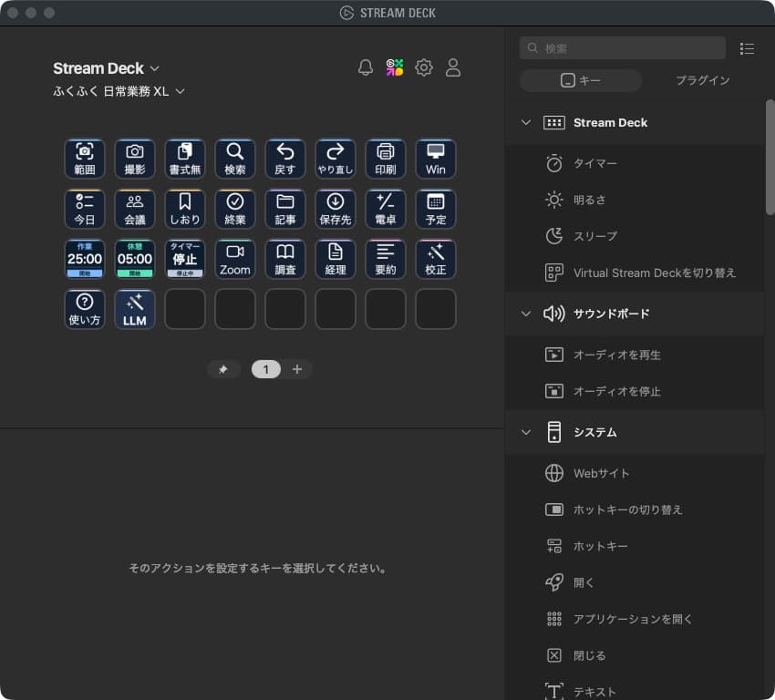Select the ホットキー action
The width and height of the screenshot is (775, 700).
click(635, 546)
